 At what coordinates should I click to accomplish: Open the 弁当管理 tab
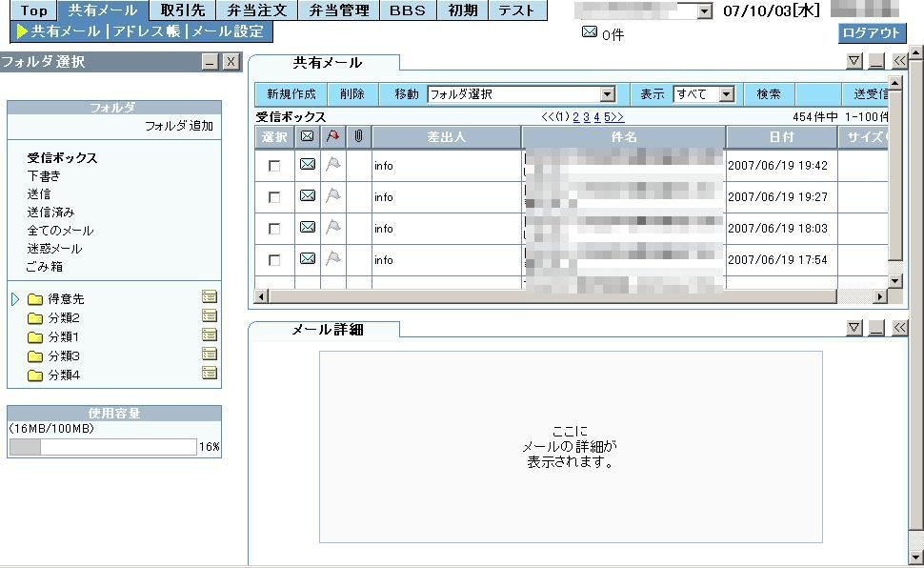(x=339, y=10)
